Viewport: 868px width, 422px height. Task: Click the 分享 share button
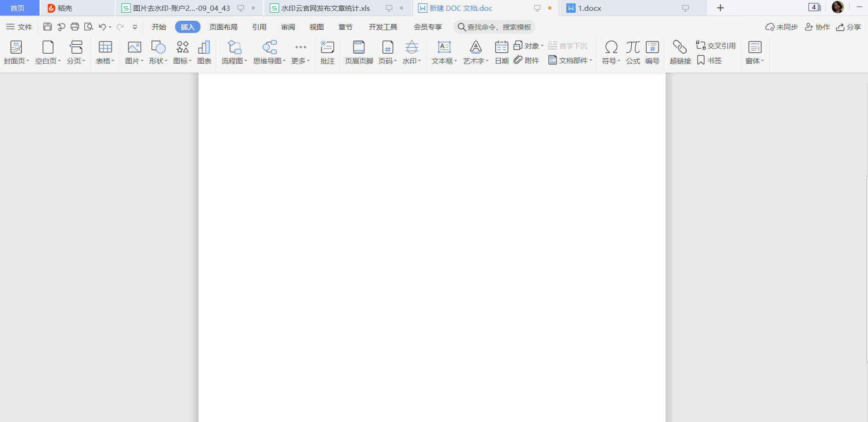click(x=848, y=27)
